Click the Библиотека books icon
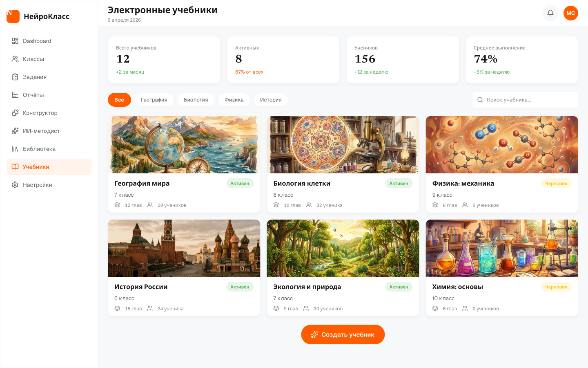The width and height of the screenshot is (588, 368). [x=15, y=149]
